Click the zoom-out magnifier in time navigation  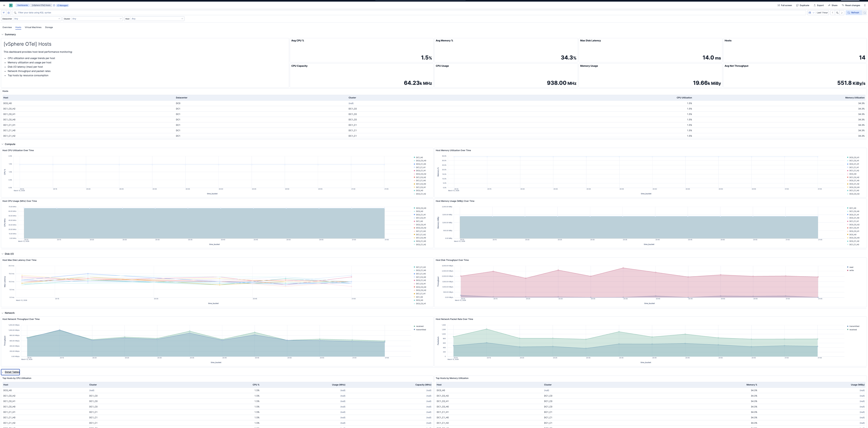coord(837,13)
